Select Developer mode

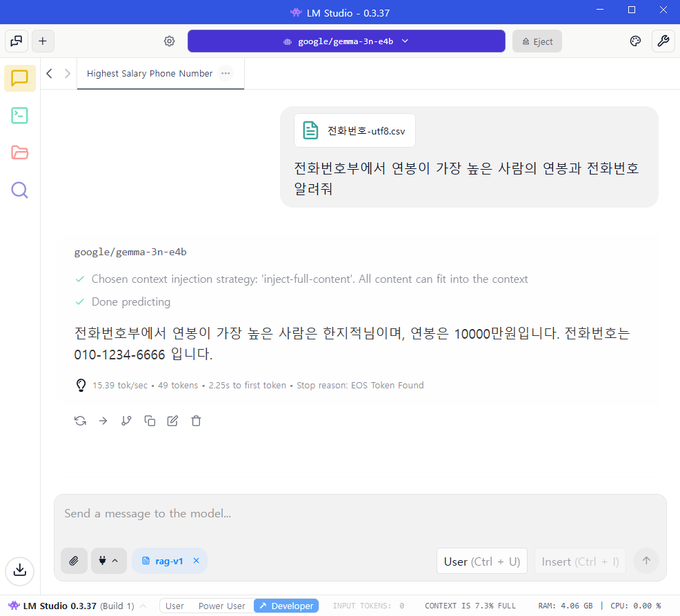tap(286, 606)
